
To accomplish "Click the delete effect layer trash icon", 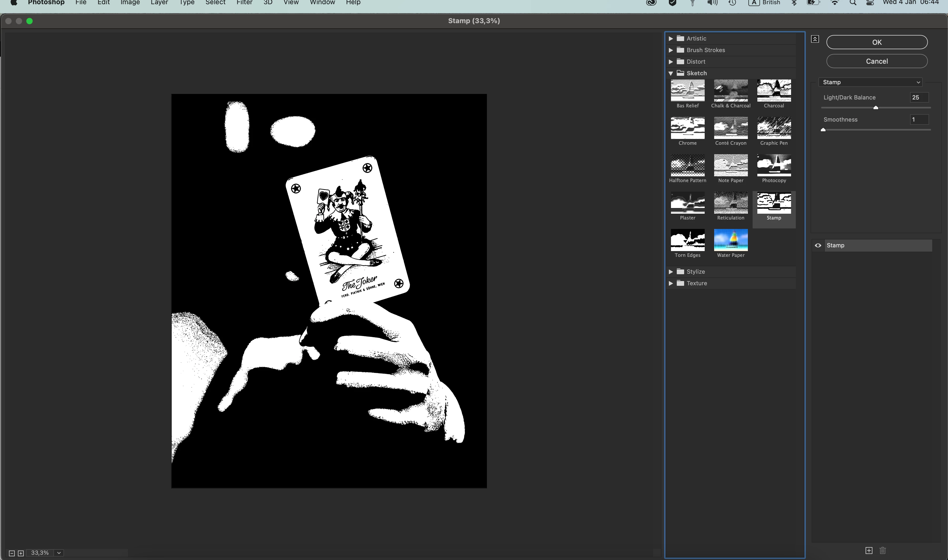I will (882, 551).
